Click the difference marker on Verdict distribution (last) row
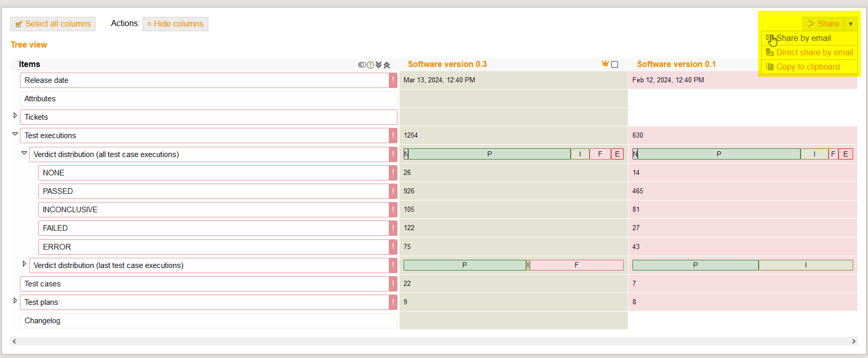This screenshot has height=358, width=868. click(x=393, y=265)
